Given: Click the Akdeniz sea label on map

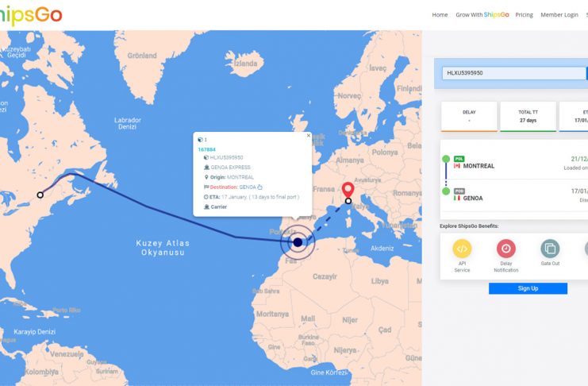Looking at the screenshot, I should [x=382, y=248].
